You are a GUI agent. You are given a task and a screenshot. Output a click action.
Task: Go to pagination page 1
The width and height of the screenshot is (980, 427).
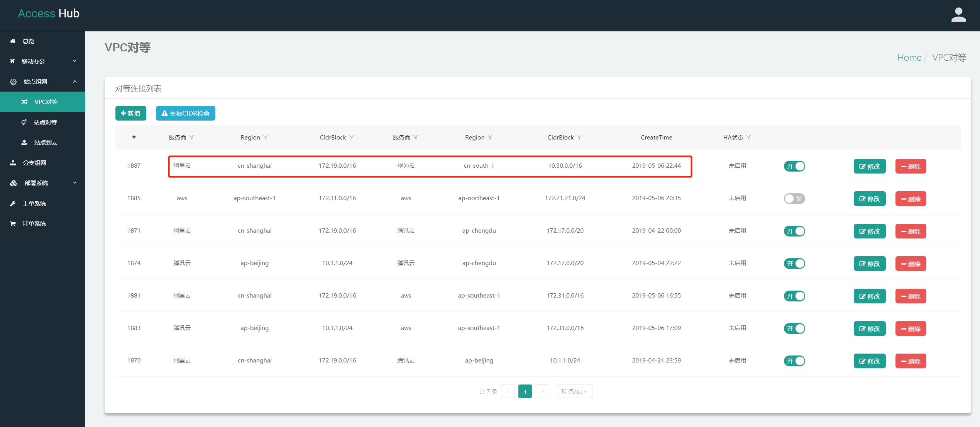click(525, 391)
